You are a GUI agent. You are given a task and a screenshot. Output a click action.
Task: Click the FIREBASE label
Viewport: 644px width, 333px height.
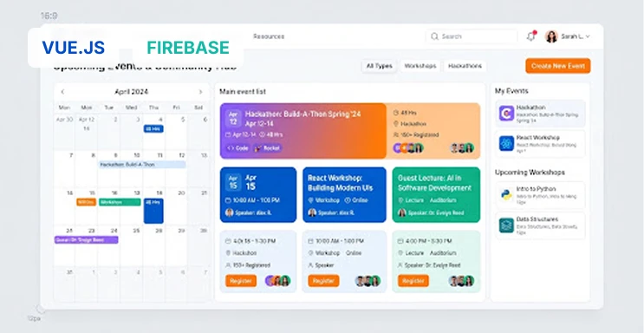click(x=188, y=48)
